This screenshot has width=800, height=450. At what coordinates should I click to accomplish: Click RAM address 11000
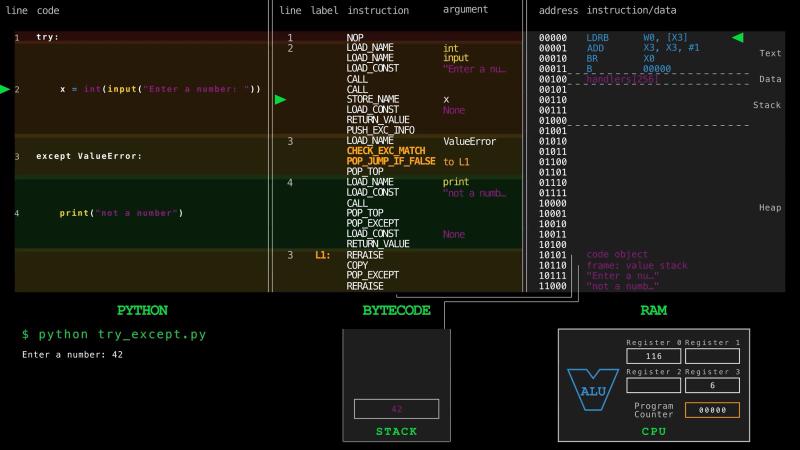(553, 286)
